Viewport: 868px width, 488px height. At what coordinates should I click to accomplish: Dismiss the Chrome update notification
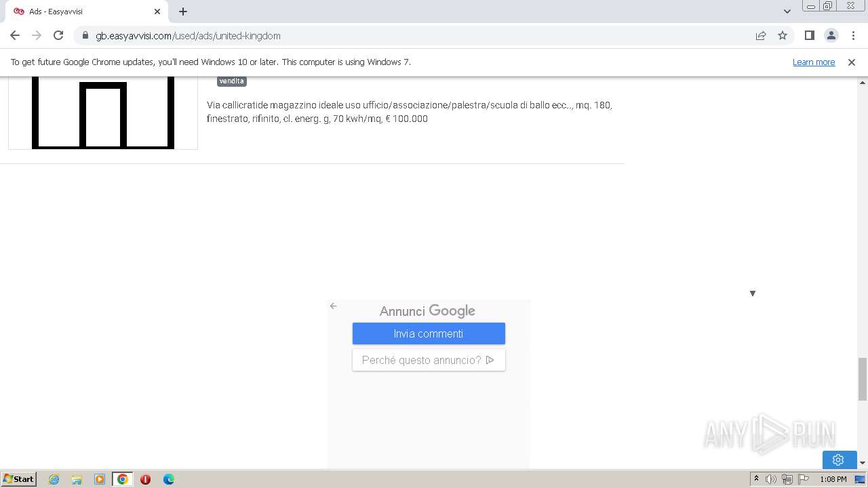pyautogui.click(x=852, y=62)
